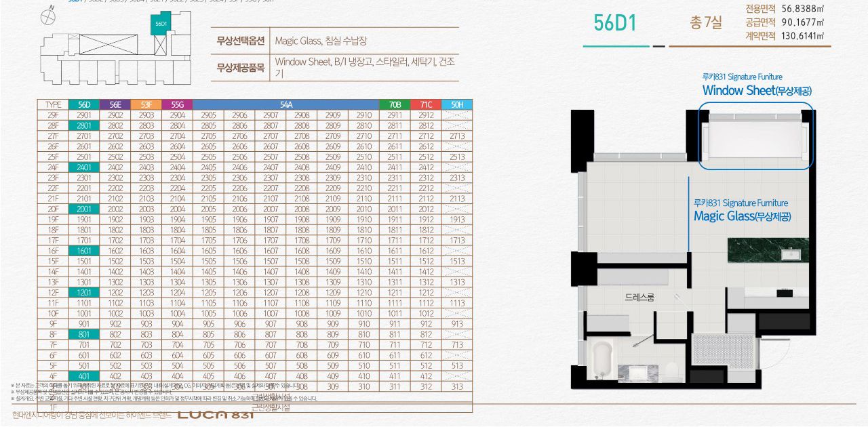Click the Window Sheet(무상제공) heading
The image size is (868, 427).
point(757,91)
